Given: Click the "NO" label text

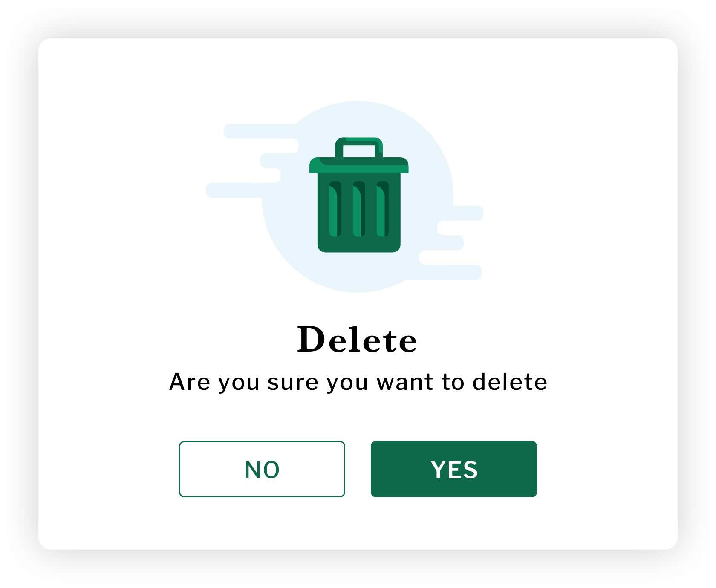Looking at the screenshot, I should pos(262,470).
